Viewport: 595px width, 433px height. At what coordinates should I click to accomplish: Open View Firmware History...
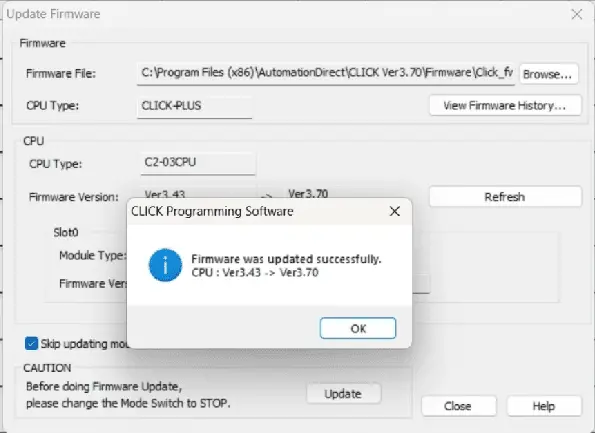505,105
